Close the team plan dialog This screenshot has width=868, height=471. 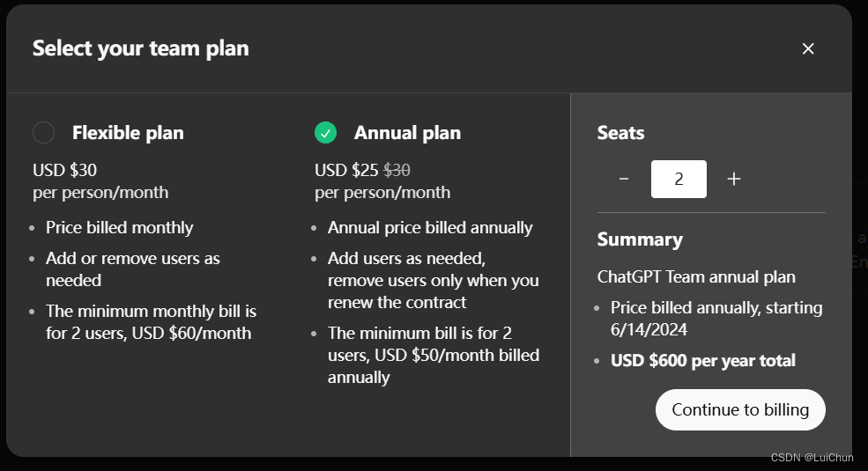coord(808,48)
